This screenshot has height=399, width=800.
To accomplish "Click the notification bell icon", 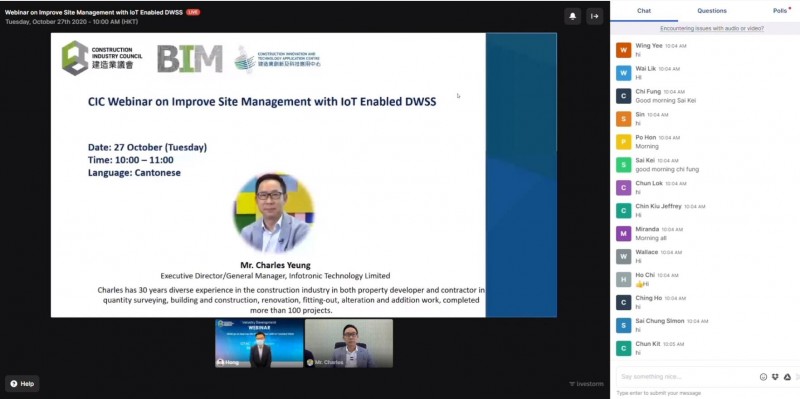I will (x=572, y=16).
